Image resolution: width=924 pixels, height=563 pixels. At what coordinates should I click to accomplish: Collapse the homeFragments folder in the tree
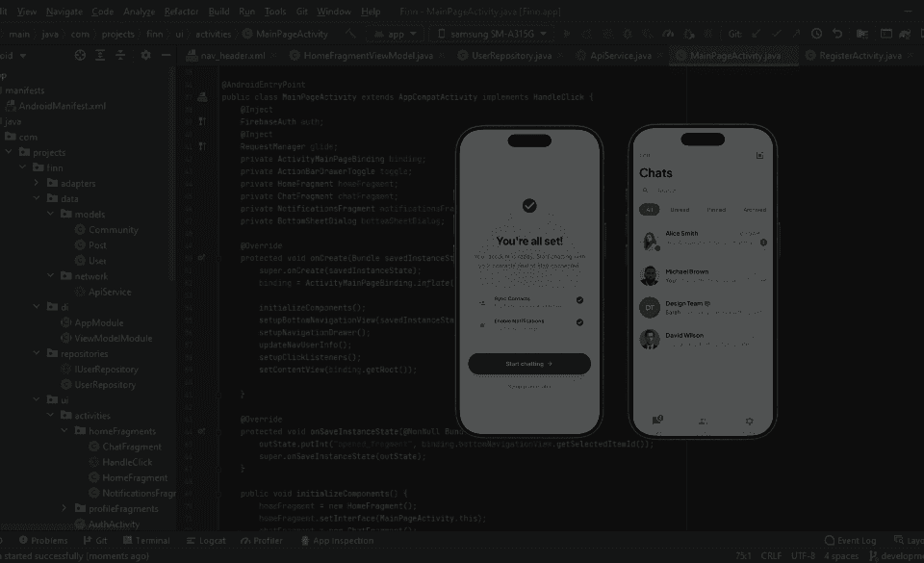point(64,430)
